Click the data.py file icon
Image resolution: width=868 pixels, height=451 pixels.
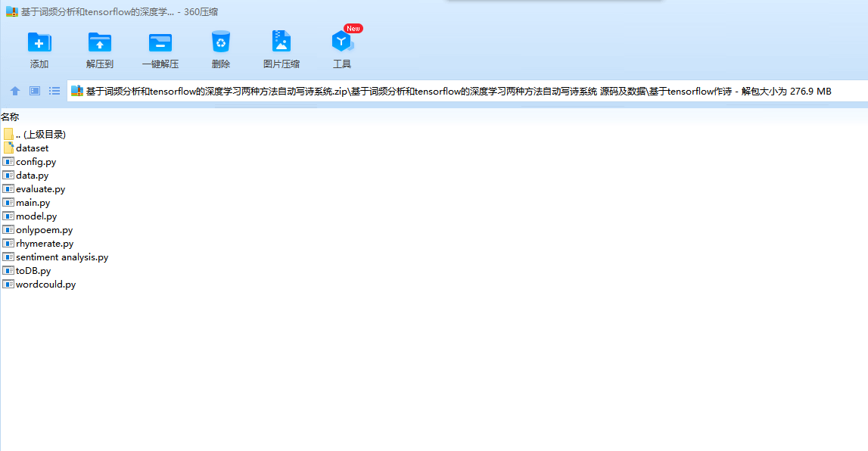pyautogui.click(x=8, y=176)
